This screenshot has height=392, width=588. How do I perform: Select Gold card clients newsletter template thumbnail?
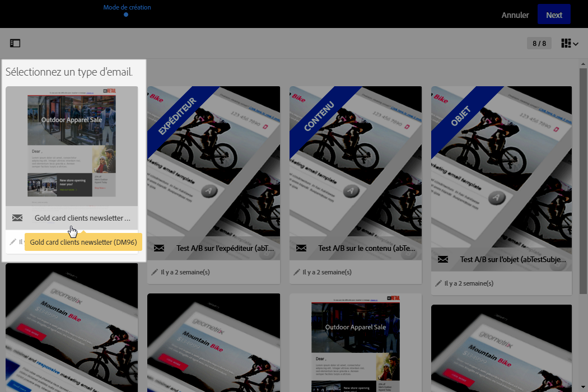click(72, 146)
